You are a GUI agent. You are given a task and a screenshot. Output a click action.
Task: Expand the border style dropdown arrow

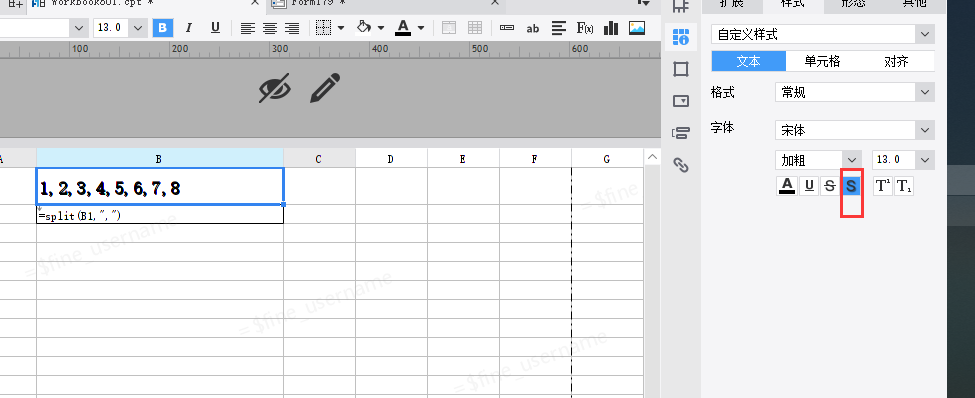tap(341, 28)
